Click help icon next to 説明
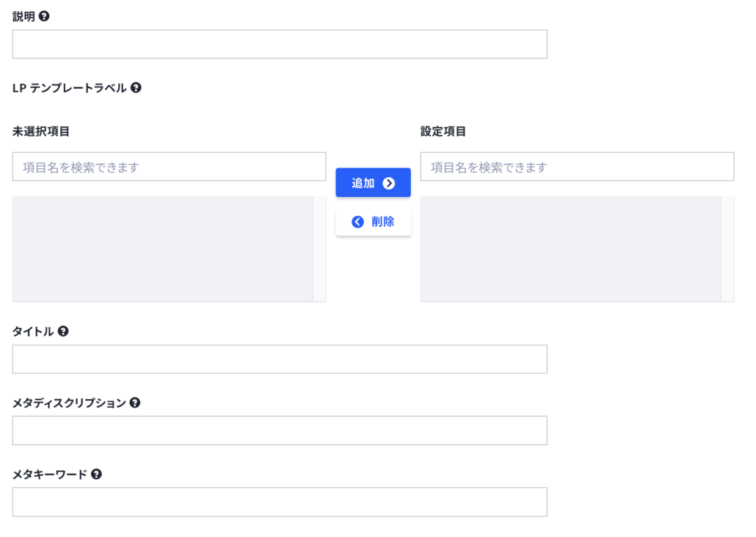 click(x=44, y=16)
